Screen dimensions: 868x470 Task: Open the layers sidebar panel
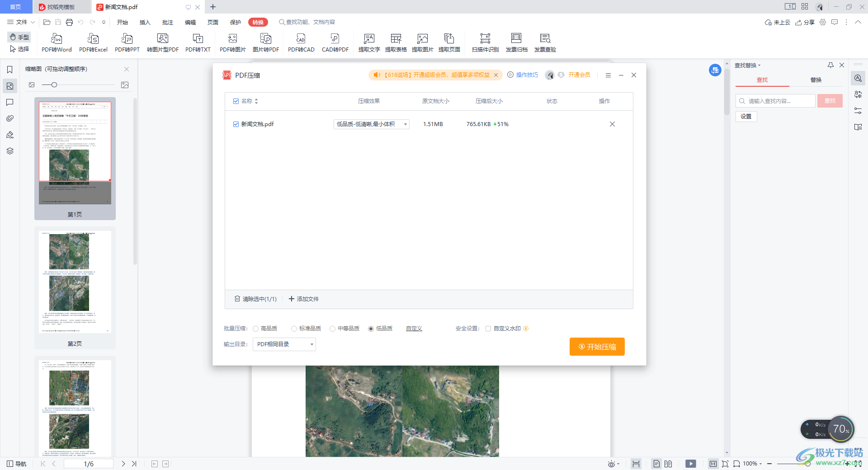click(x=9, y=151)
